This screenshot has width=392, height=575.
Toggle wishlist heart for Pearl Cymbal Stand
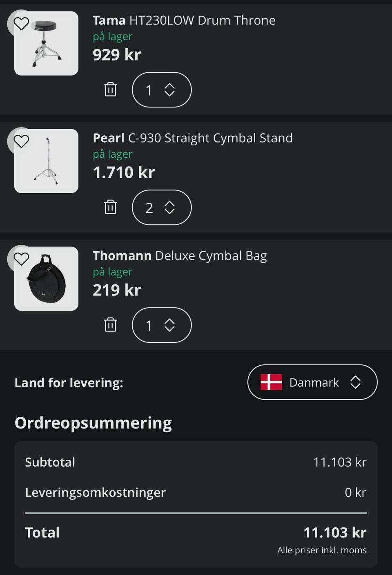point(21,141)
